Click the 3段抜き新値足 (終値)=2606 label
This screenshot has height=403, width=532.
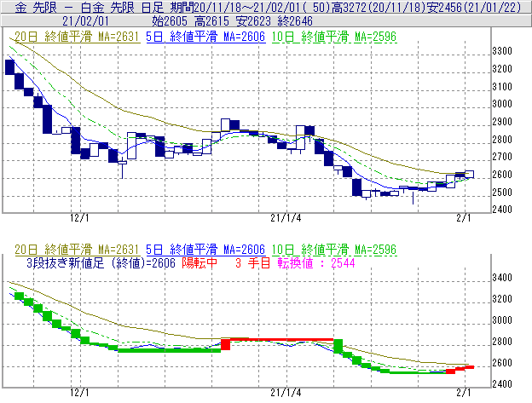(x=101, y=263)
